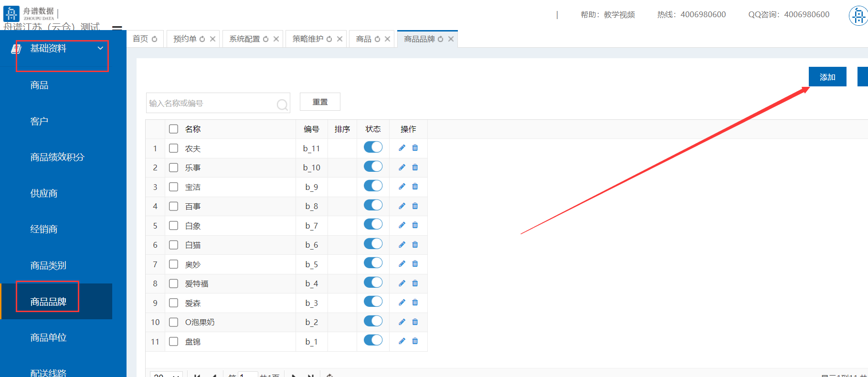Select all rows via header checkbox
Viewport: 868px width, 377px height.
[x=174, y=129]
